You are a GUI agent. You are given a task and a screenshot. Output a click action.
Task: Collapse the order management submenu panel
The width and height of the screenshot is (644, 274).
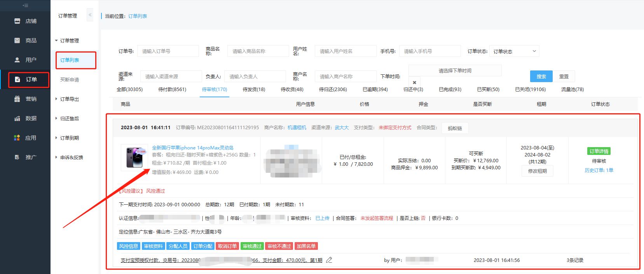tap(90, 15)
